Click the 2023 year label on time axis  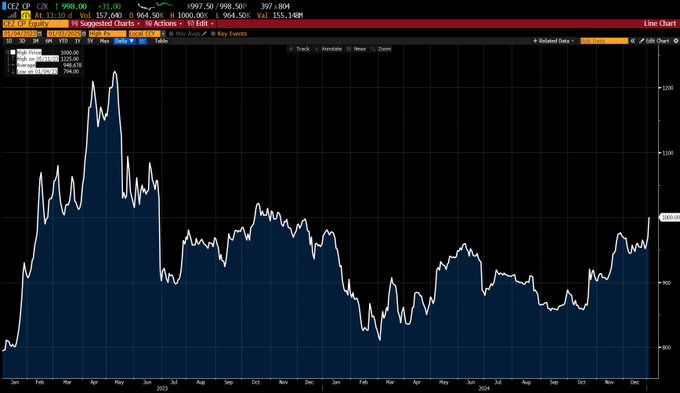pyautogui.click(x=162, y=388)
